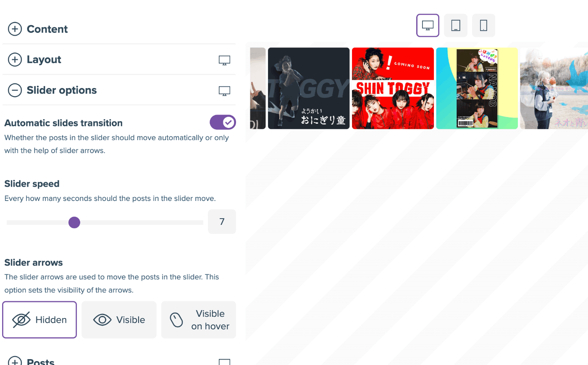Viewport: 588px width, 365px height.
Task: Click the desktop icon beside Layout
Action: click(x=224, y=60)
